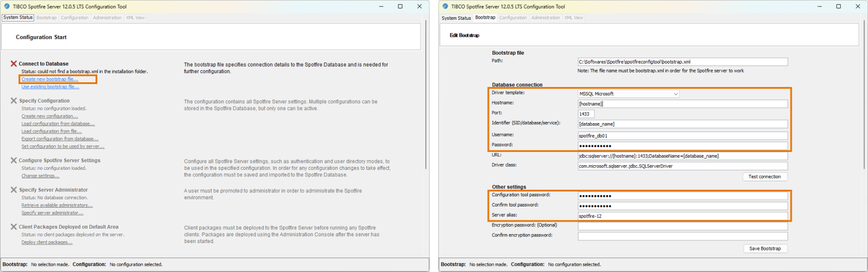Screen dimensions: 868x272
Task: Click the gray X icon beside Specify Configuration
Action: [13, 101]
